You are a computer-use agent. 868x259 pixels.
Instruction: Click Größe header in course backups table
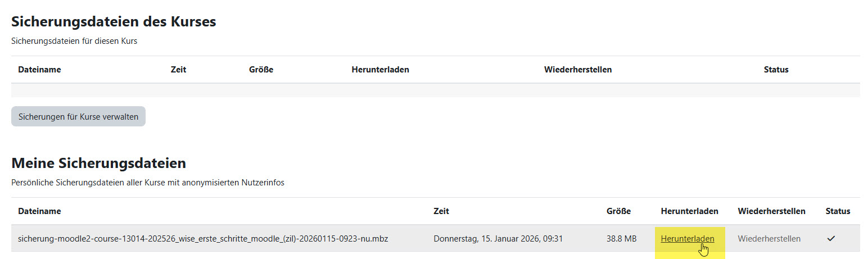(261, 70)
